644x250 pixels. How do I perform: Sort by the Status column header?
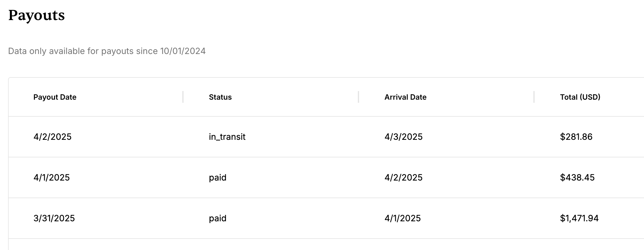(x=220, y=97)
